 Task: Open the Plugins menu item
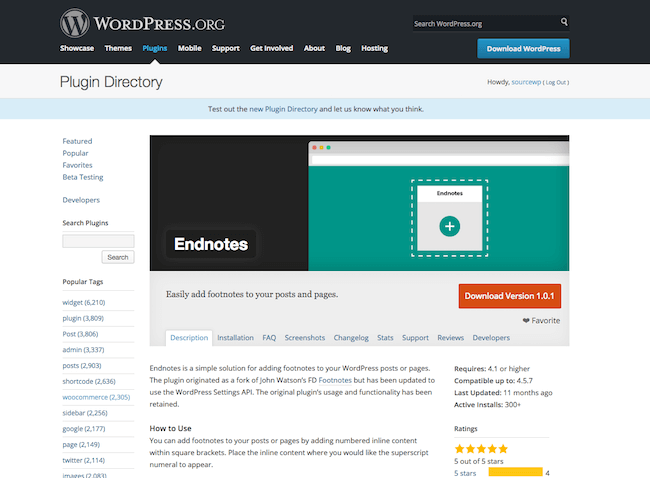(155, 48)
